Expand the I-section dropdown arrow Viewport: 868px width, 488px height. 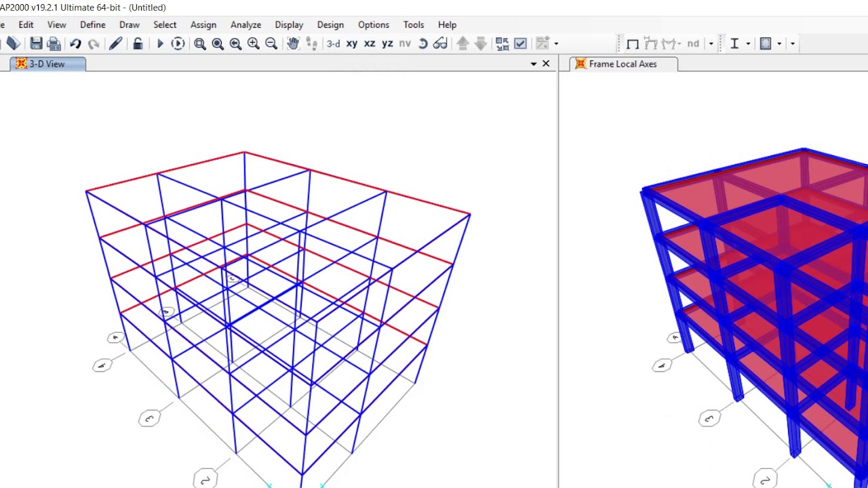[748, 43]
